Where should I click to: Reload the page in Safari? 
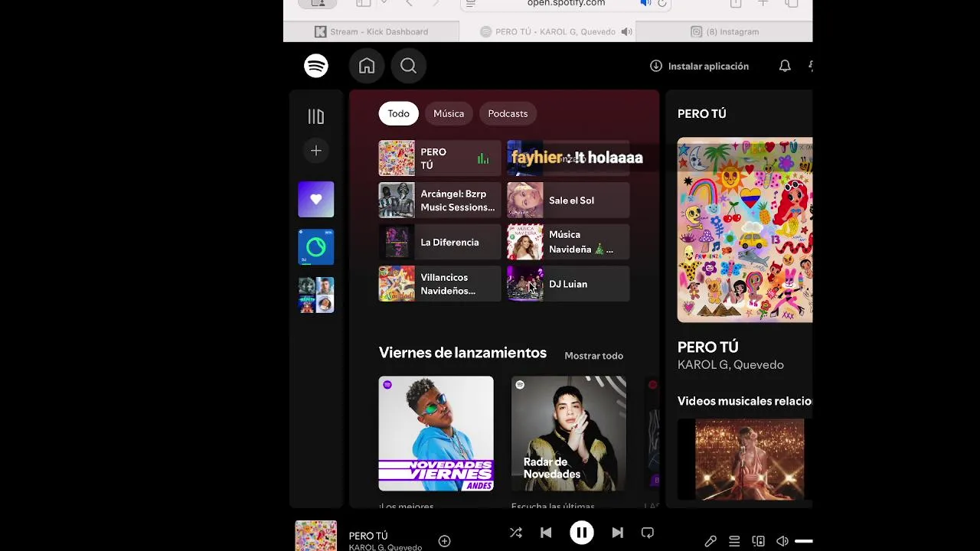pyautogui.click(x=662, y=4)
